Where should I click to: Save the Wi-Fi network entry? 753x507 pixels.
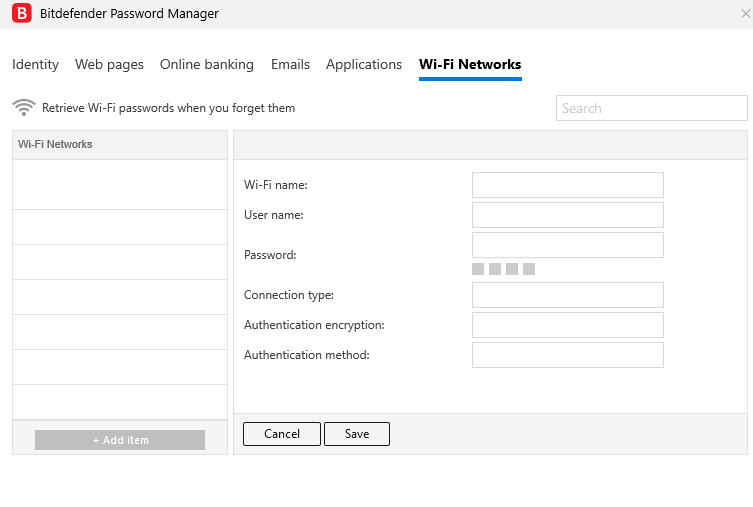tap(357, 434)
